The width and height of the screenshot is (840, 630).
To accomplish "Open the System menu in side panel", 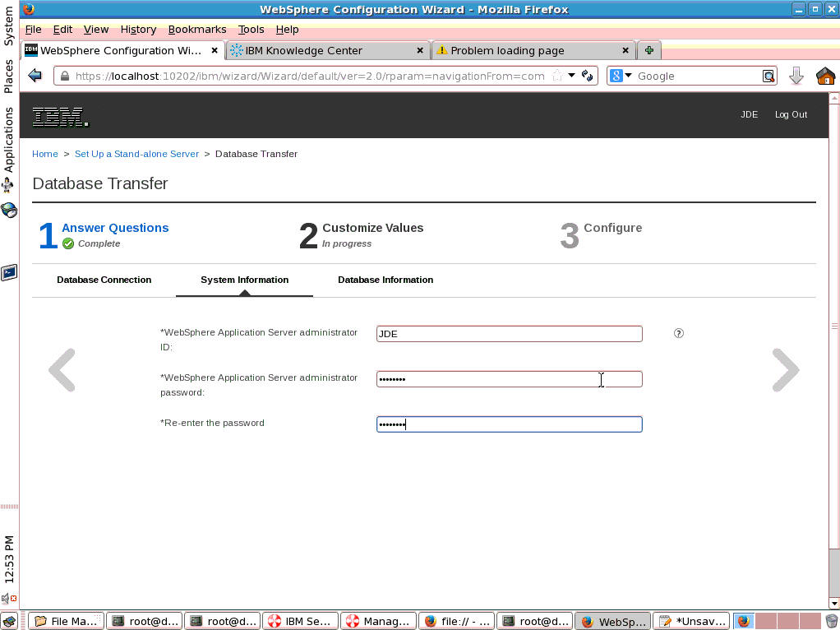I will [8, 25].
